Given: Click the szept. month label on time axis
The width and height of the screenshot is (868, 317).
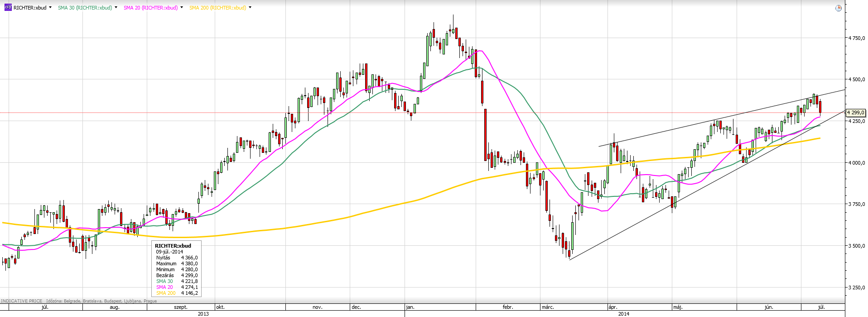Looking at the screenshot, I should tap(181, 307).
